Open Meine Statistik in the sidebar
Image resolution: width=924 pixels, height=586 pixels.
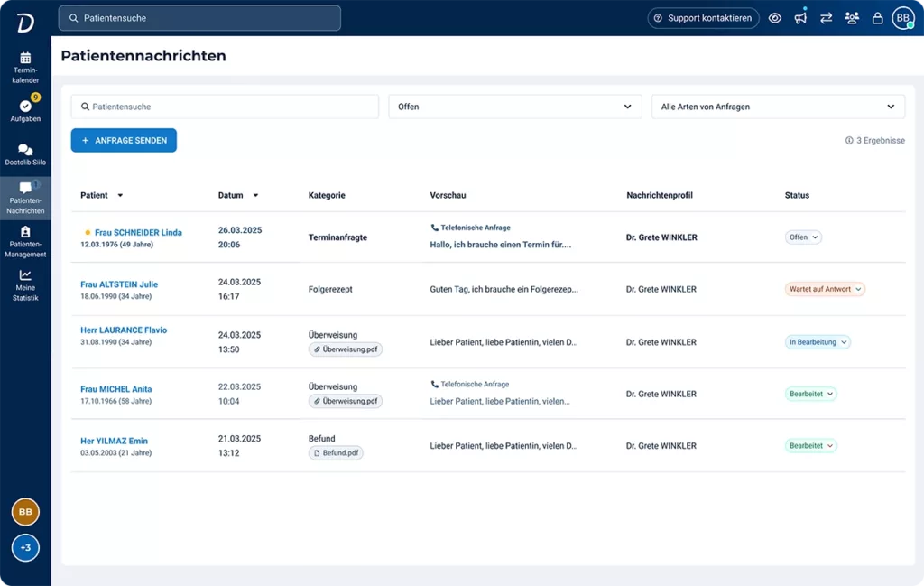(x=25, y=284)
